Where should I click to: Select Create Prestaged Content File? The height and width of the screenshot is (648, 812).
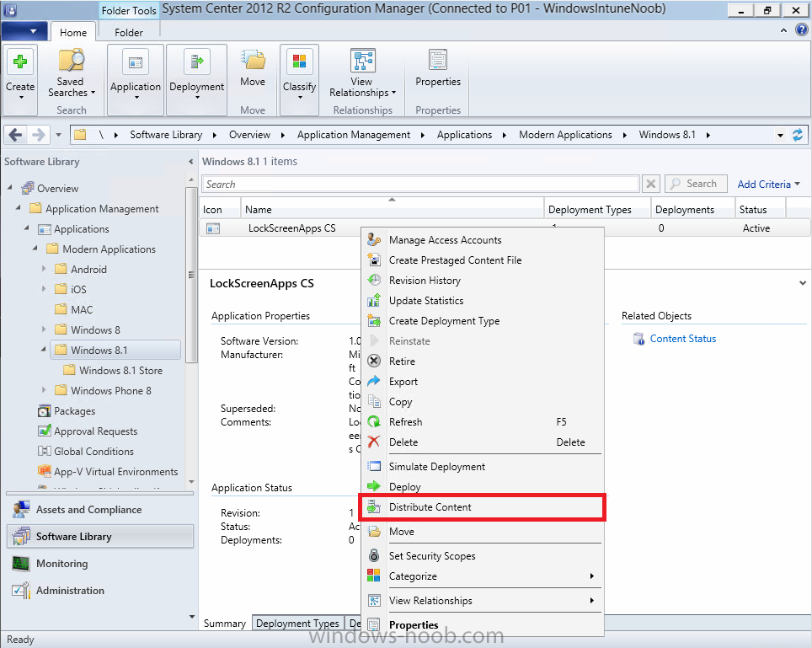point(482,260)
